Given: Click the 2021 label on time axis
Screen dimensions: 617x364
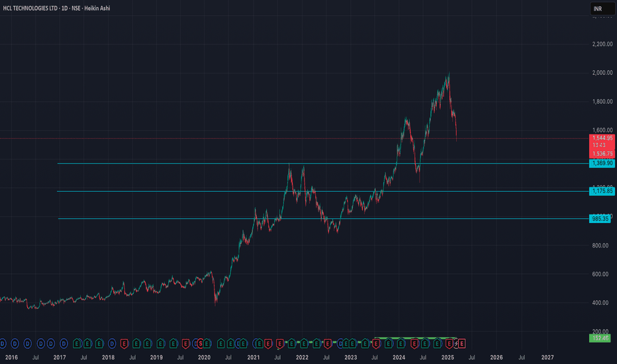Looking at the screenshot, I should click(x=254, y=357).
